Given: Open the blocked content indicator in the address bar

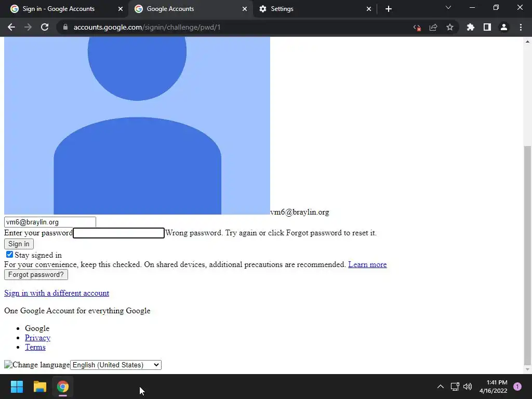Looking at the screenshot, I should pos(417,28).
